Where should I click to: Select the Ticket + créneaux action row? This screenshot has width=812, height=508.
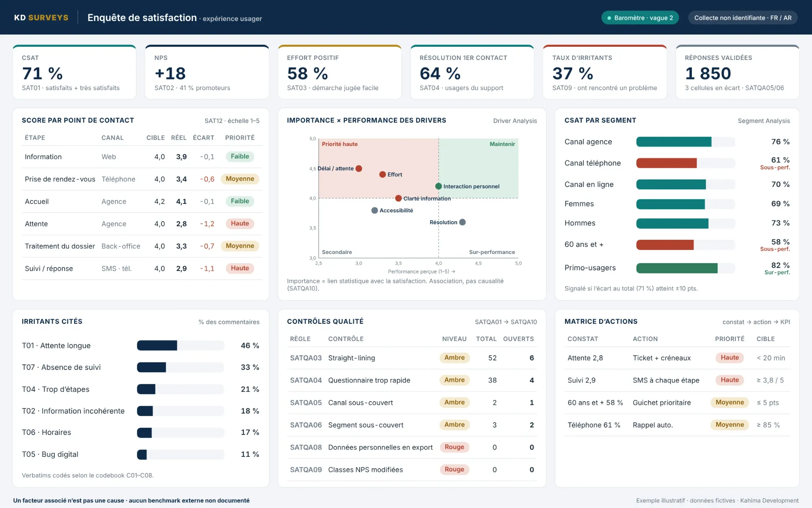click(x=677, y=358)
